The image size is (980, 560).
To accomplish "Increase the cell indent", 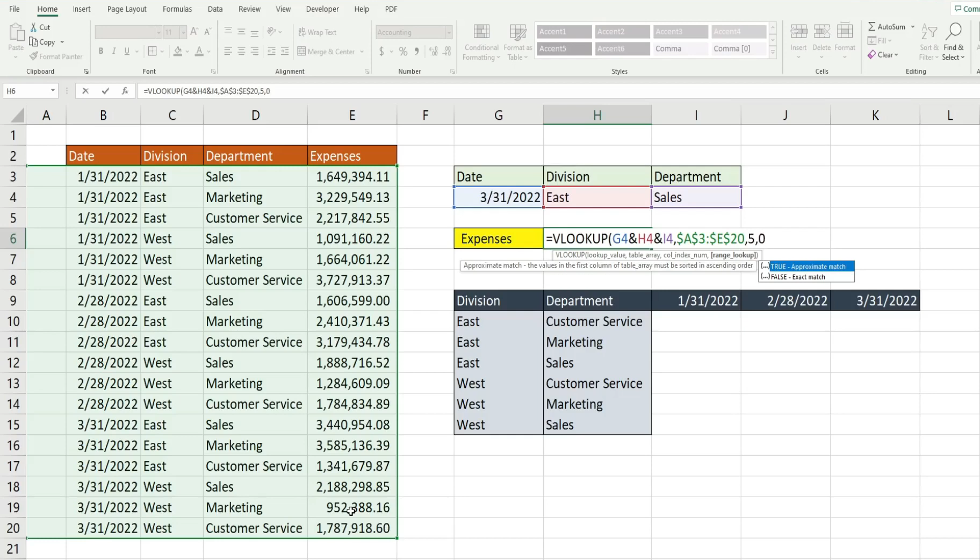I will [x=285, y=52].
